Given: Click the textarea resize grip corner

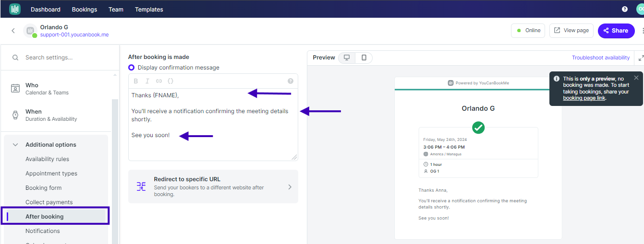Looking at the screenshot, I should 294,157.
